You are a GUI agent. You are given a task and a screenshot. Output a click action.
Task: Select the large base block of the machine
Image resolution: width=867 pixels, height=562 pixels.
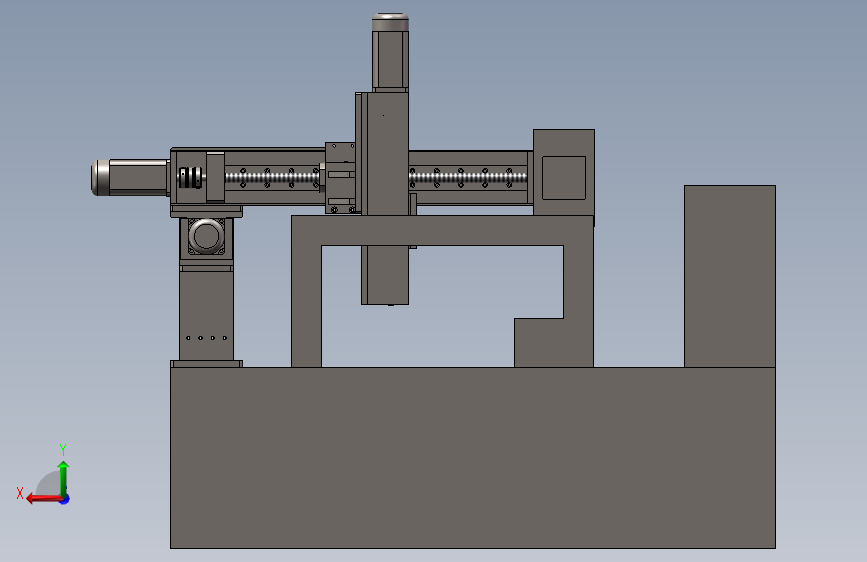coord(473,457)
